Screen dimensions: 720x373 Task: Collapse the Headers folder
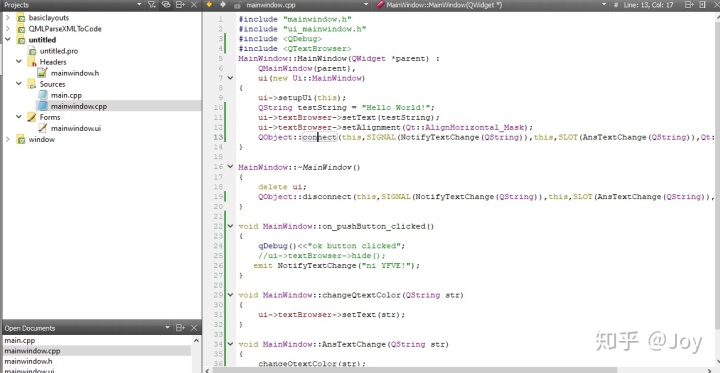[19, 62]
